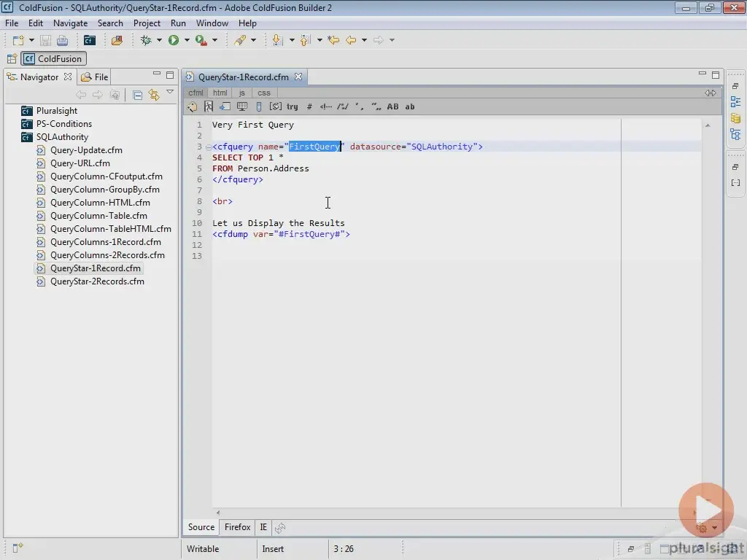Click the monitor cfoutput icon

pos(242,106)
